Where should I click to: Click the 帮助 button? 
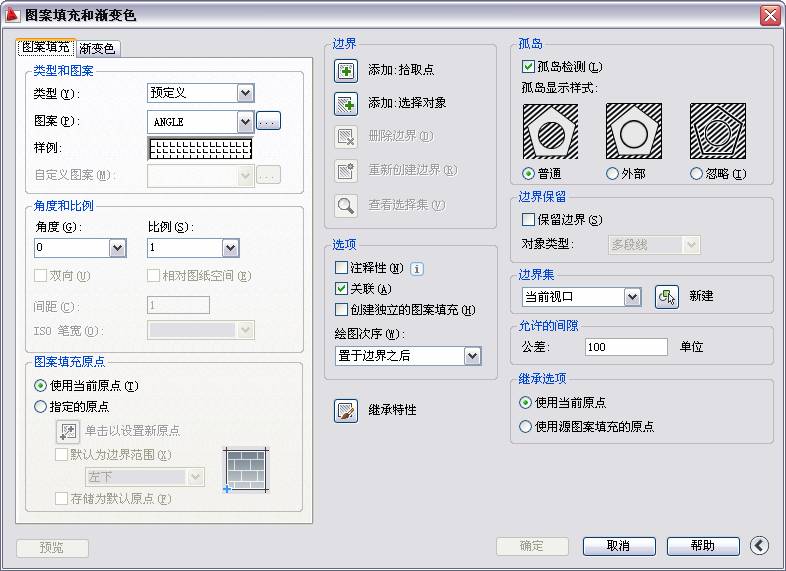[x=703, y=546]
